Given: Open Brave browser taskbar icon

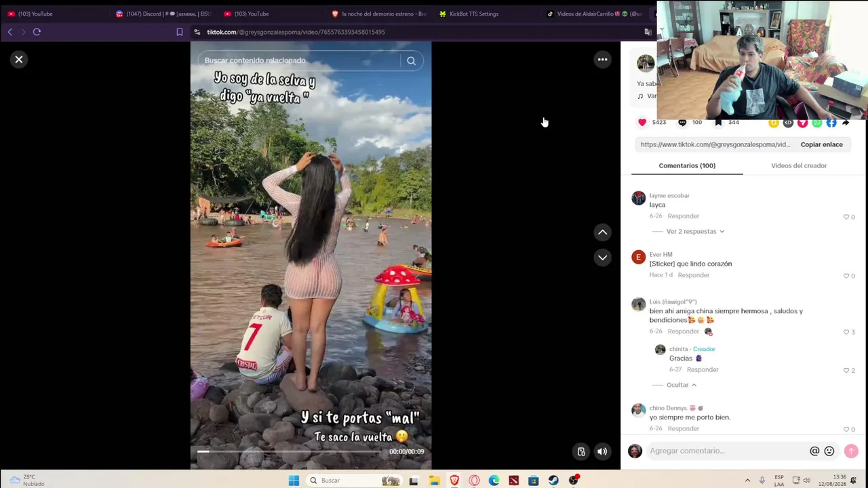Looking at the screenshot, I should point(454,481).
